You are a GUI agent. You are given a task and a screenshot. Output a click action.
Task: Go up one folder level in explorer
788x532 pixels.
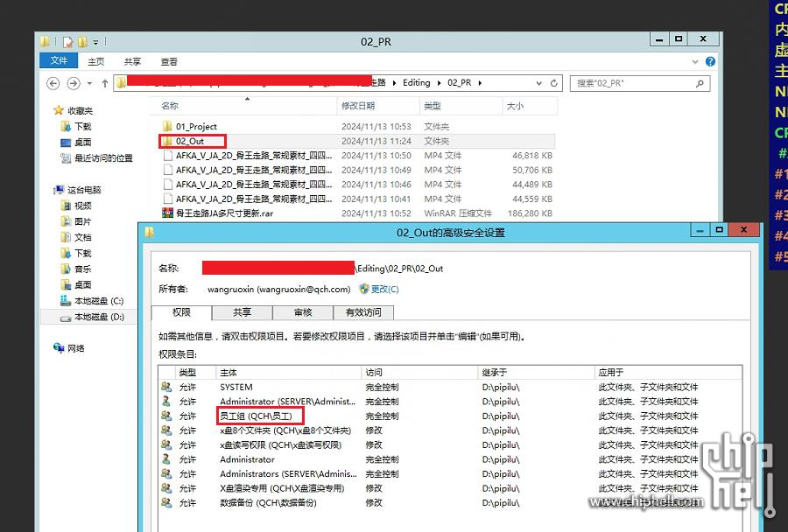104,83
